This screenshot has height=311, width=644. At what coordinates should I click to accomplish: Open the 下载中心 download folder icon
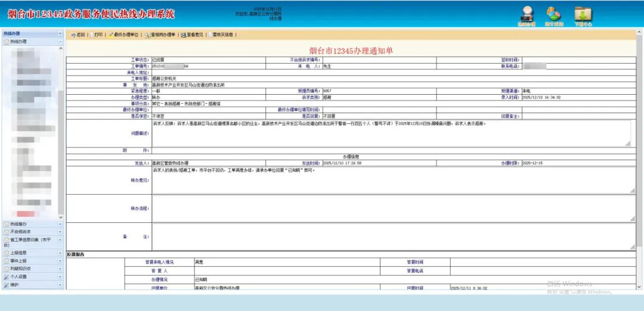tap(583, 15)
